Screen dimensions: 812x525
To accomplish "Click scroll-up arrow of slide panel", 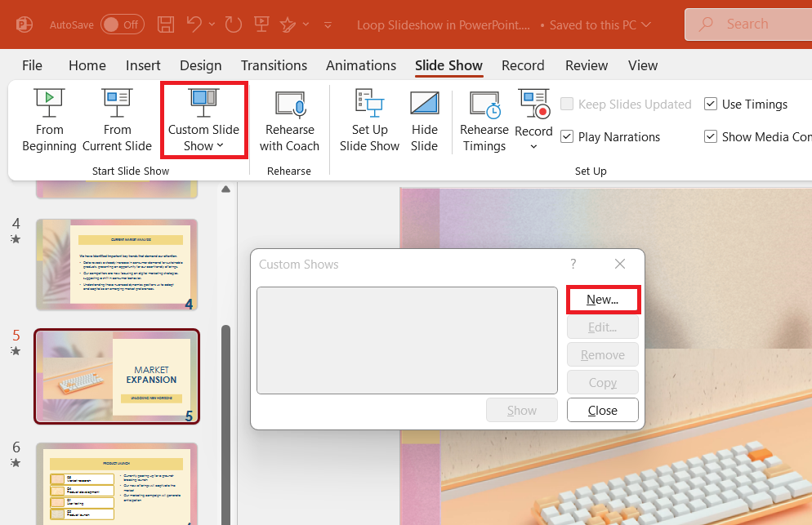I will coord(225,189).
